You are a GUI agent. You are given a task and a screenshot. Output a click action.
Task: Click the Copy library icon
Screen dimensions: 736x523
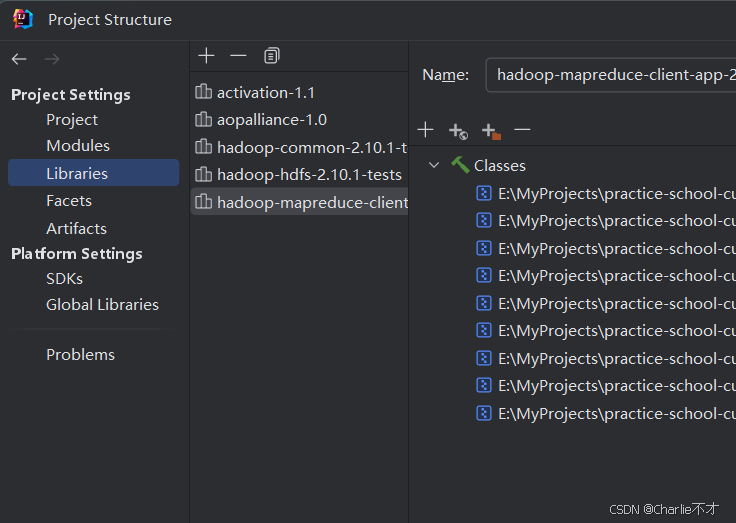pos(271,56)
